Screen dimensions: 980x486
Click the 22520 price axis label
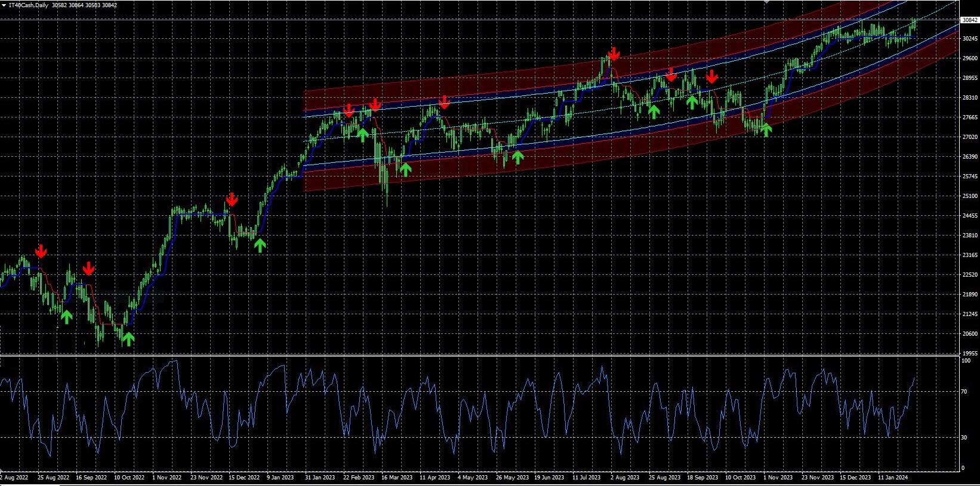[x=970, y=275]
